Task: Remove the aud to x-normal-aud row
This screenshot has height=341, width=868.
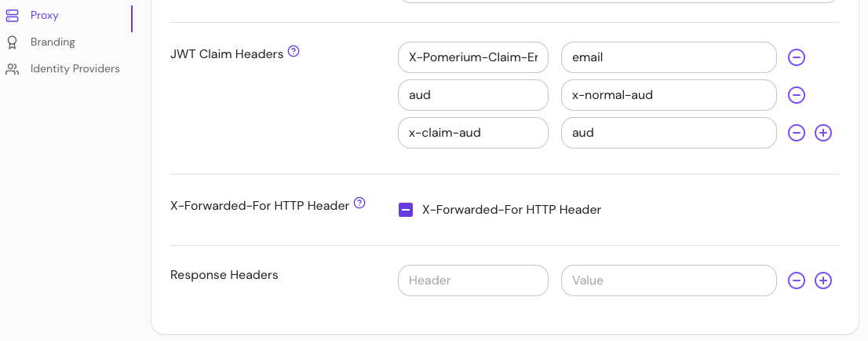Action: pyautogui.click(x=797, y=95)
